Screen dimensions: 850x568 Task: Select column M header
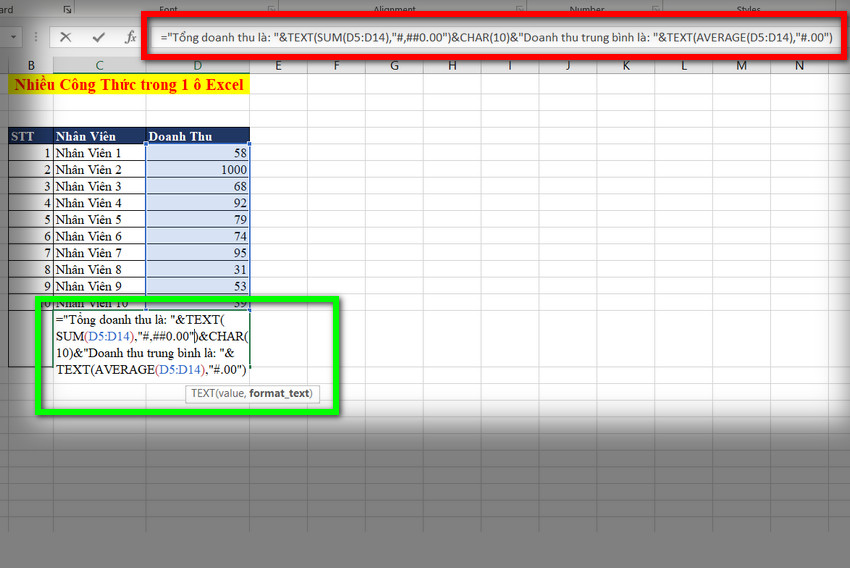tap(741, 66)
